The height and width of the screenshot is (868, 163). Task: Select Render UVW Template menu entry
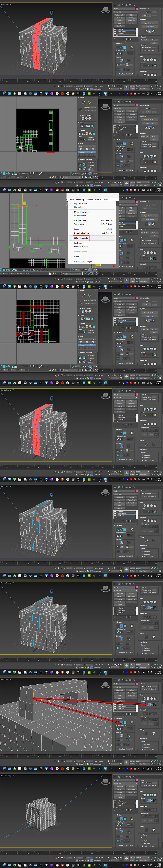point(85,261)
